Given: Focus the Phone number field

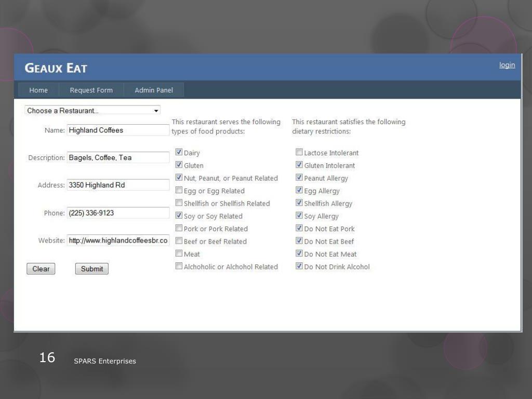Looking at the screenshot, I should click(118, 212).
